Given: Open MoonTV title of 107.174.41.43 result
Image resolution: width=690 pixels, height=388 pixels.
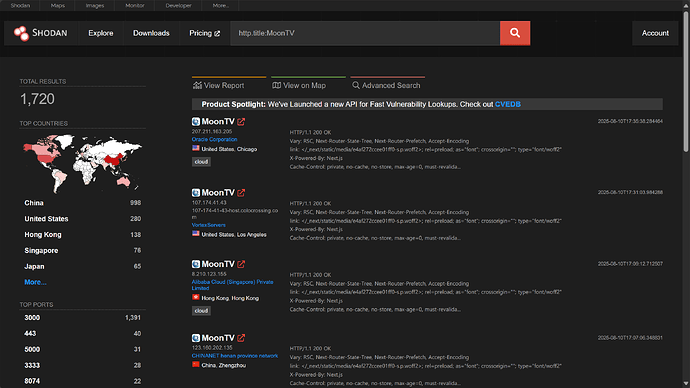Looking at the screenshot, I should tap(218, 193).
